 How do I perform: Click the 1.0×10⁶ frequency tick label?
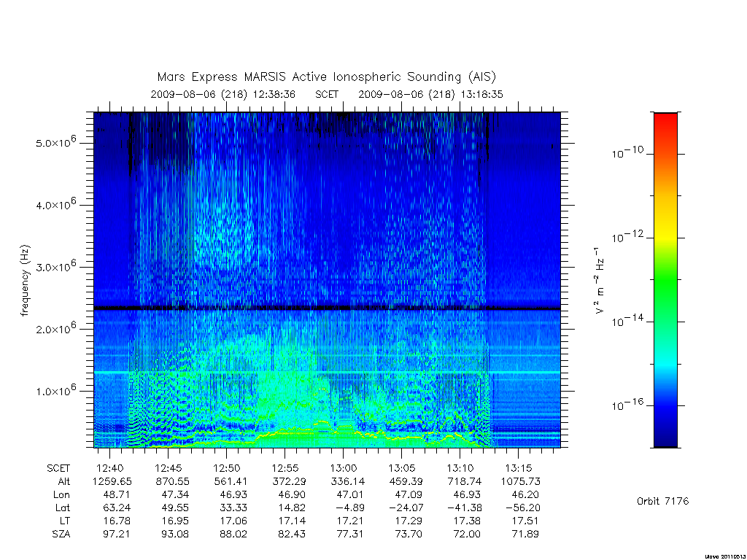(x=55, y=389)
